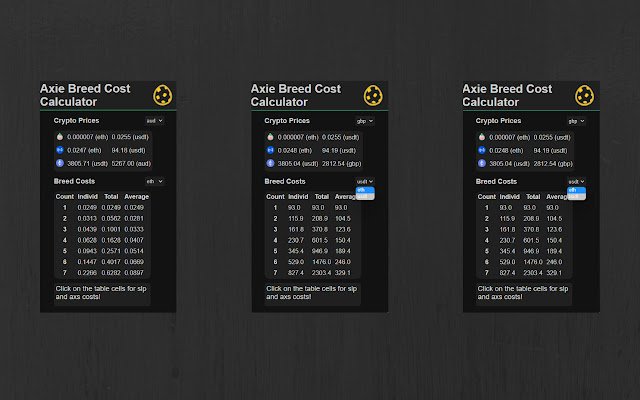This screenshot has height=400, width=640.
Task: Click the SLP potion icon in right panel
Action: click(482, 137)
